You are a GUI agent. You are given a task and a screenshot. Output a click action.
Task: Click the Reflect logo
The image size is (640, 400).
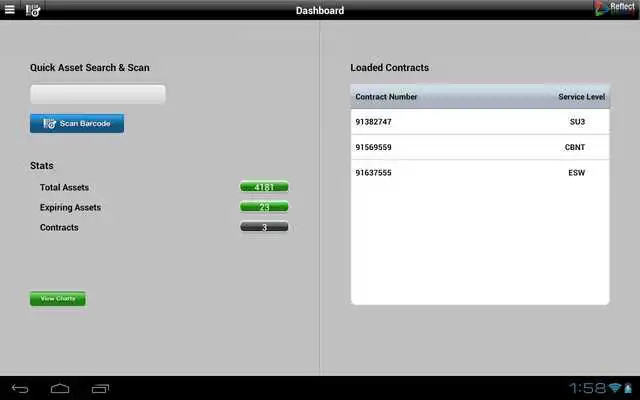(614, 8)
